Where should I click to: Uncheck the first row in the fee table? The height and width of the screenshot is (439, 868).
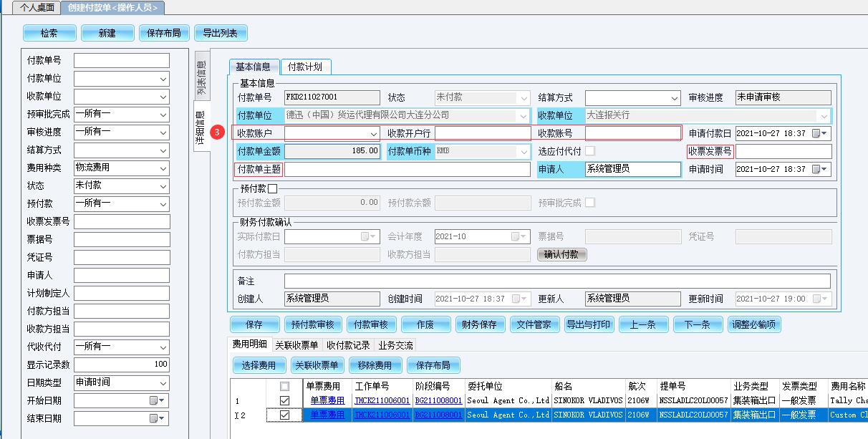pos(285,401)
